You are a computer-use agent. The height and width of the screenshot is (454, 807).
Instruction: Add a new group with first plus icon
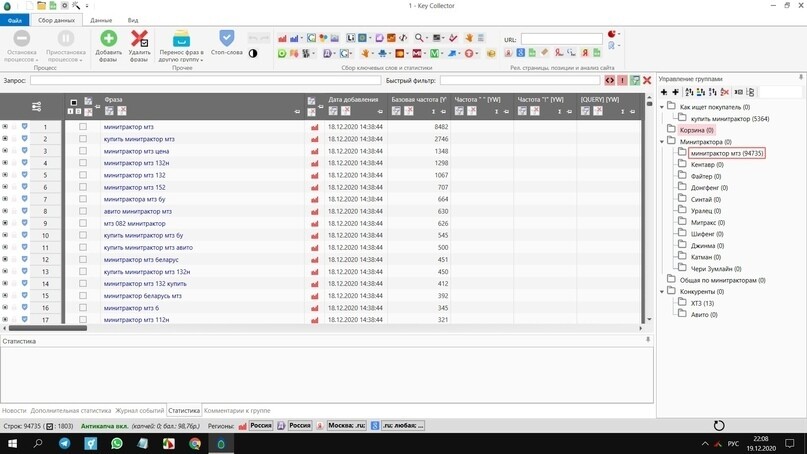[664, 92]
